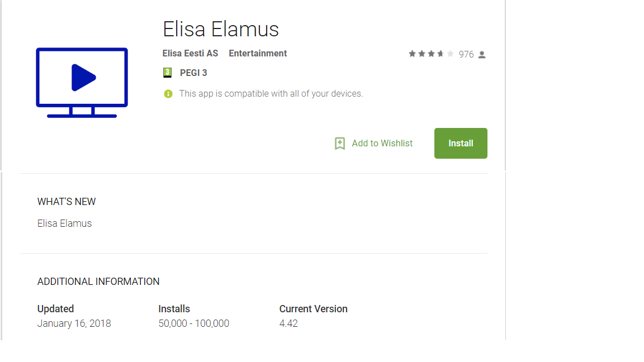Image resolution: width=644 pixels, height=362 pixels.
Task: Click the 50,000 - 100,000 installs value
Action: 194,323
